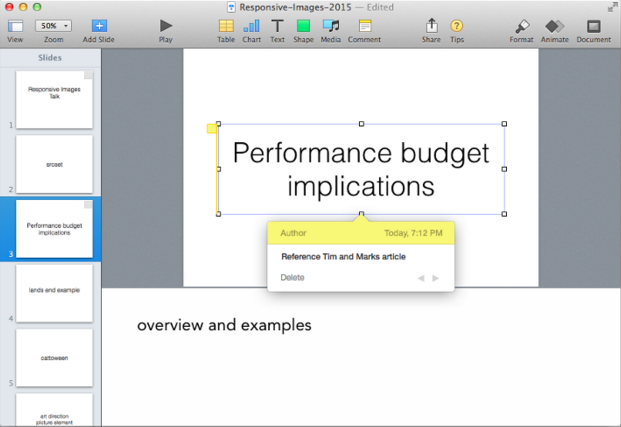Click the Edited status in title bar
Viewport: 621px width, 427px height.
click(380, 7)
